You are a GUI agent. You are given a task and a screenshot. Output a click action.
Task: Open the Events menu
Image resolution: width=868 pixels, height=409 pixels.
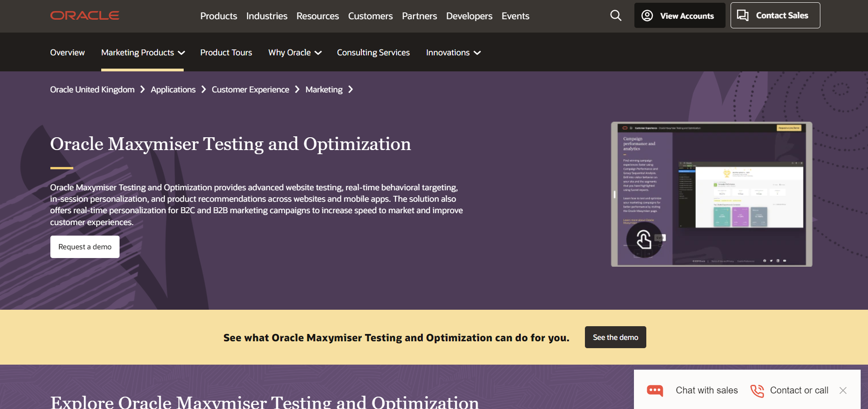515,16
